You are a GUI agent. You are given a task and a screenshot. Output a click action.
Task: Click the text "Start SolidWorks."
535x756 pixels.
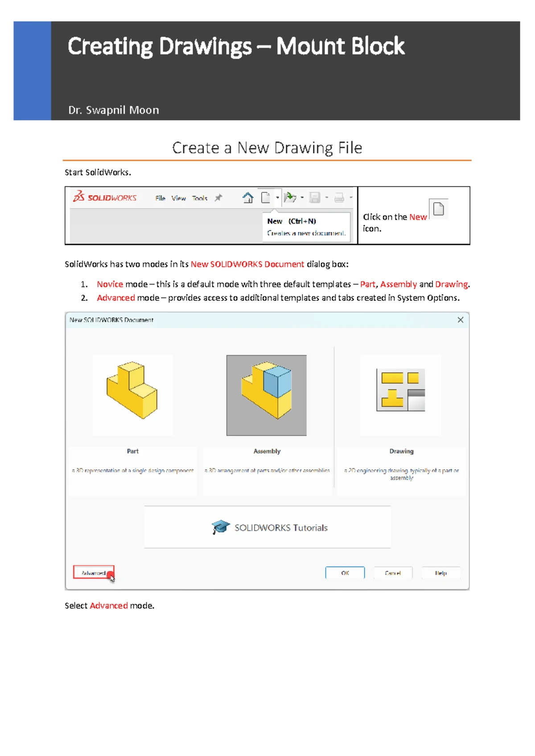[x=98, y=173]
